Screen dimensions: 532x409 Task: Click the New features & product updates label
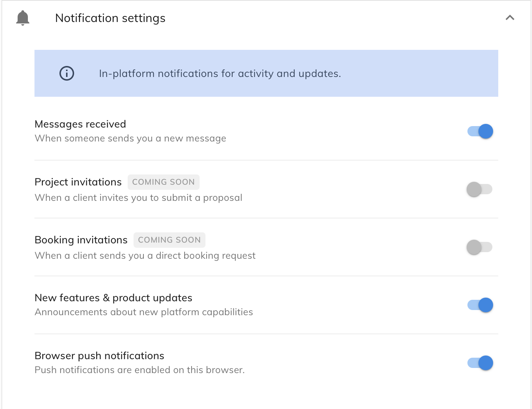click(113, 298)
